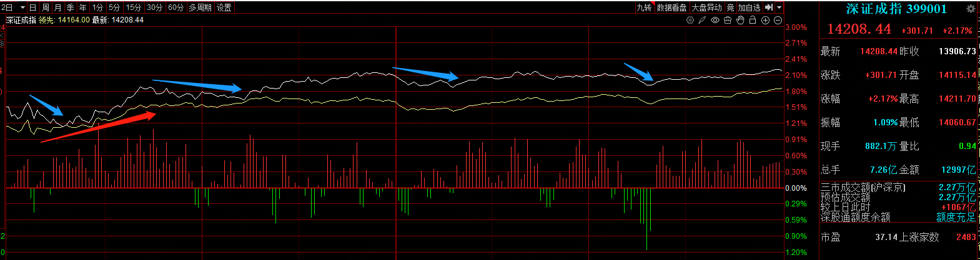Zoom in with the plus circle icon
The width and height of the screenshot is (980, 260).
[x=765, y=20]
